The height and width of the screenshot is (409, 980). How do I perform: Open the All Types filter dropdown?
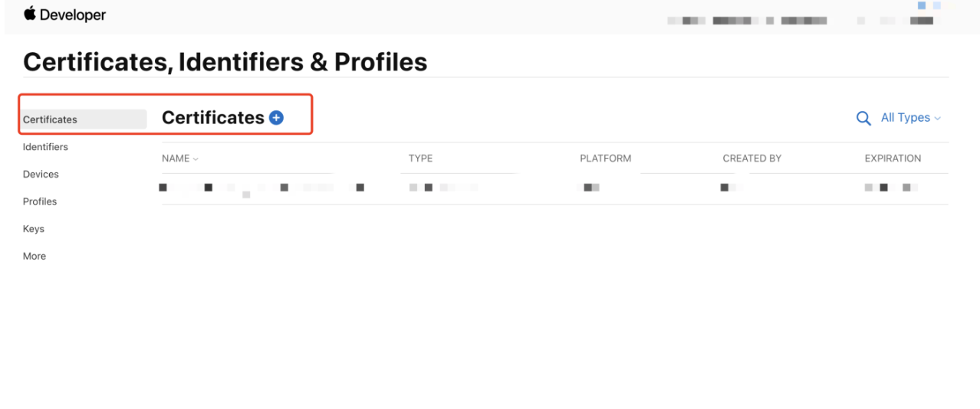[910, 118]
